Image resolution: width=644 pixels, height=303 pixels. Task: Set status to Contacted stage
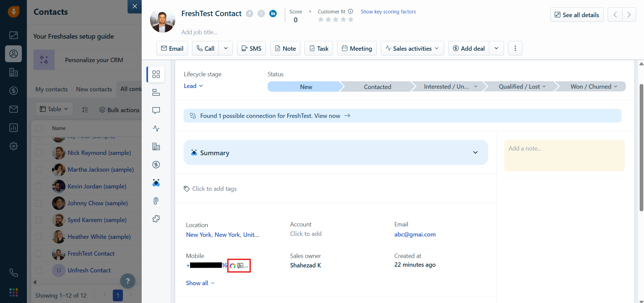click(377, 87)
